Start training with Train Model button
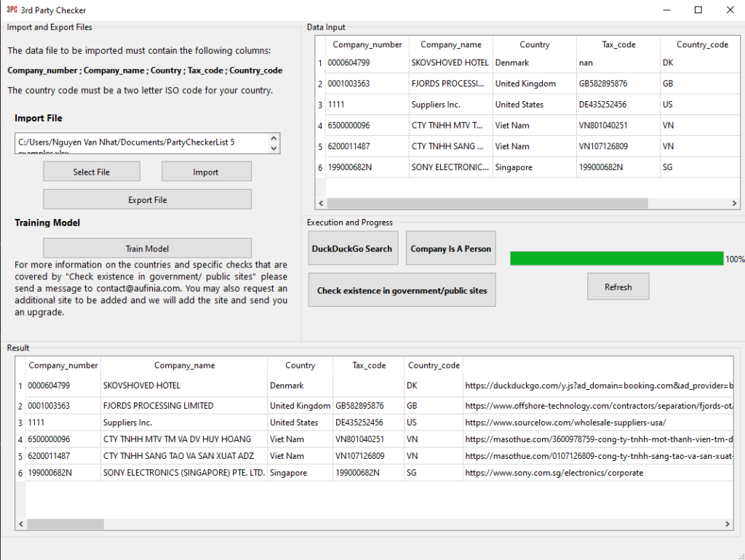This screenshot has height=560, width=745. click(147, 248)
